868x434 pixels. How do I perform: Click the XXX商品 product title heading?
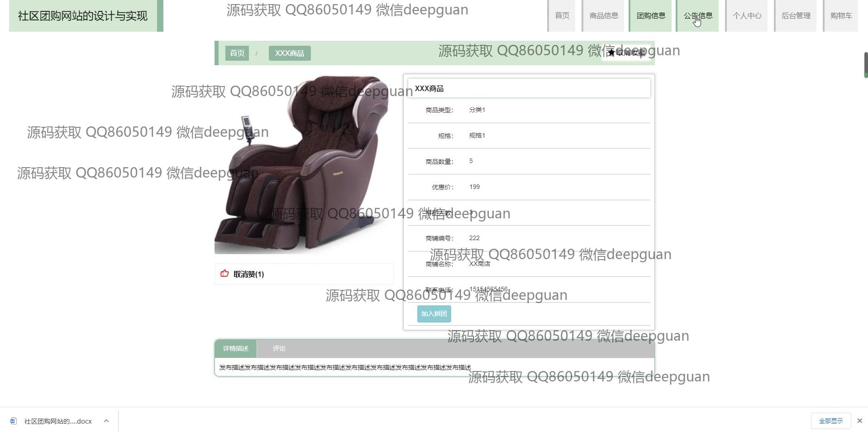429,88
